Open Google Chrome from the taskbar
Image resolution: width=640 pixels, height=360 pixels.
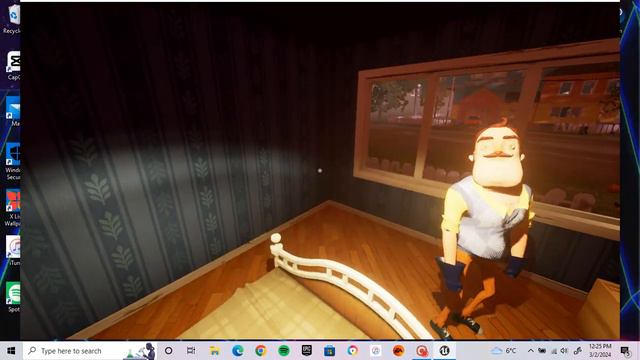(260, 351)
